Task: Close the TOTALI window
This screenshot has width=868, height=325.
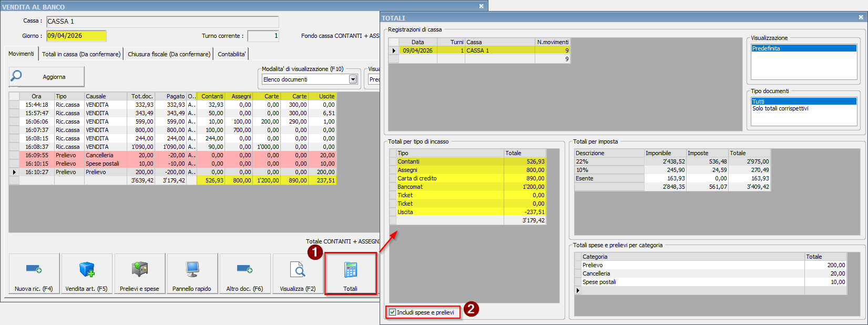Action: (x=861, y=17)
